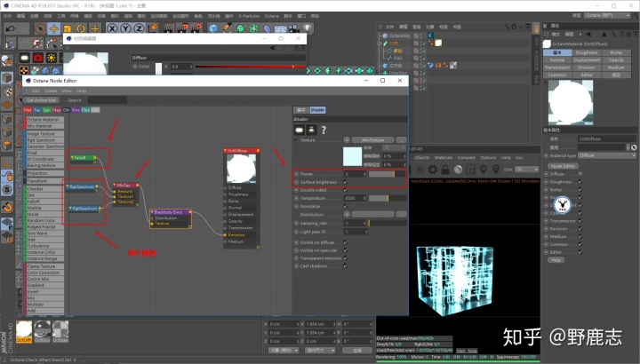
Task: Click Render View clapperboard icon
Action: click(169, 28)
